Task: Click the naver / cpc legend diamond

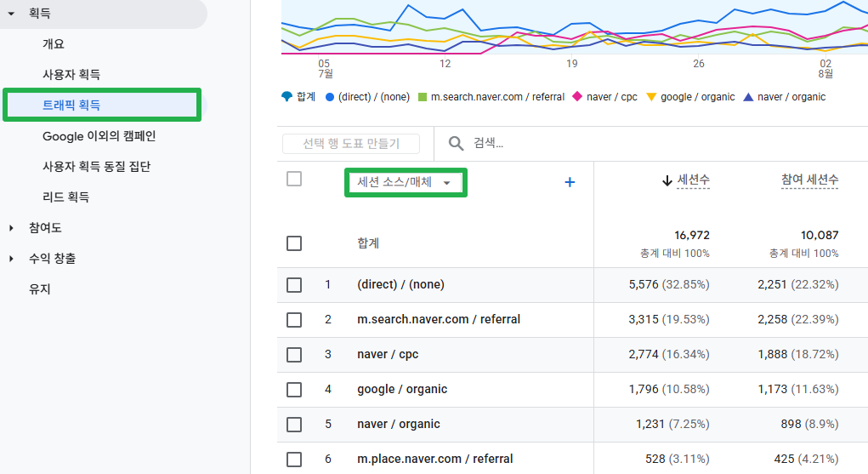Action: tap(577, 96)
